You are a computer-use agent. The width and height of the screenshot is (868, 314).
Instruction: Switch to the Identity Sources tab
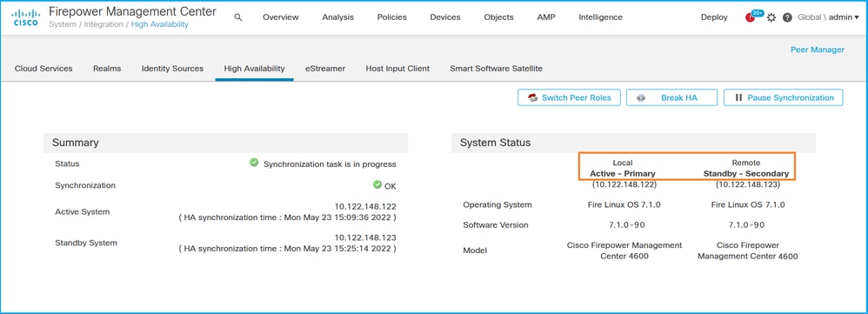coord(173,69)
